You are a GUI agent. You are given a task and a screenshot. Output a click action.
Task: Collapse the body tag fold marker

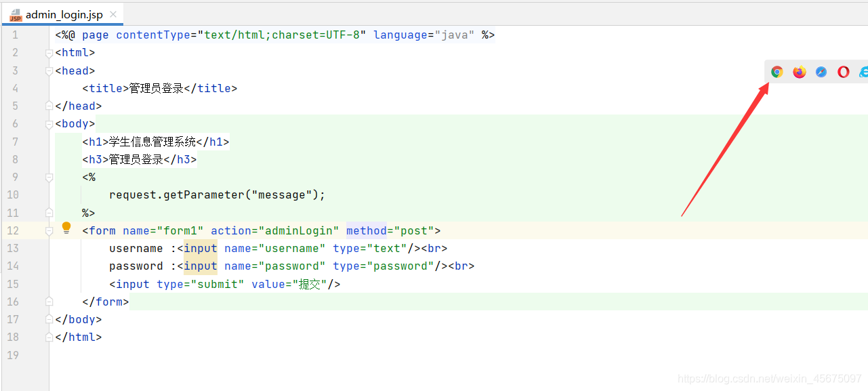click(49, 124)
